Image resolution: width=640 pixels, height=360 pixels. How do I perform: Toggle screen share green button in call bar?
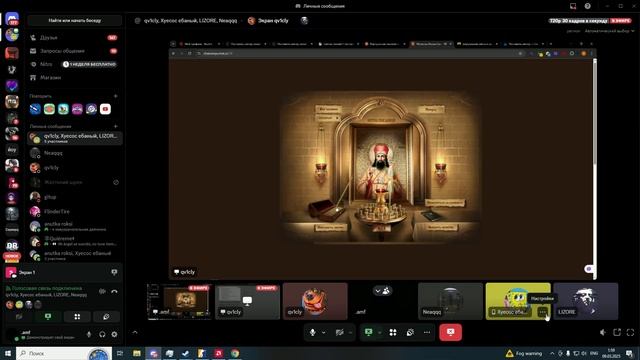[369, 332]
